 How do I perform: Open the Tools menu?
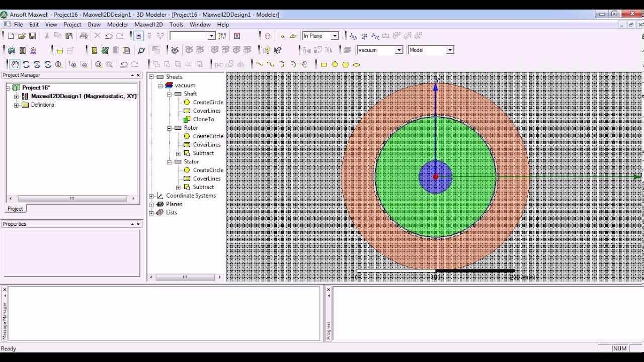[x=176, y=24]
